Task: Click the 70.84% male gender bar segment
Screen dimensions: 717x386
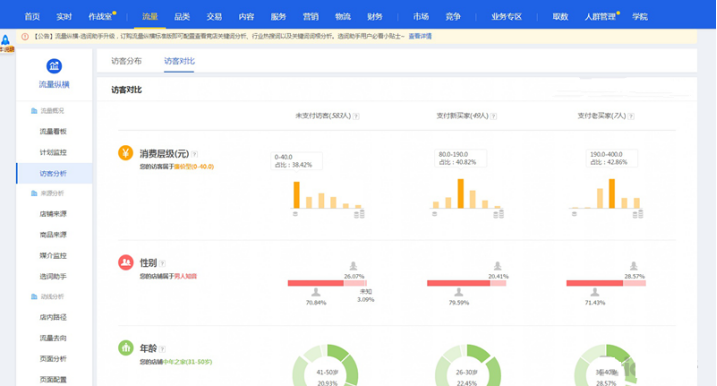Action: [316, 283]
